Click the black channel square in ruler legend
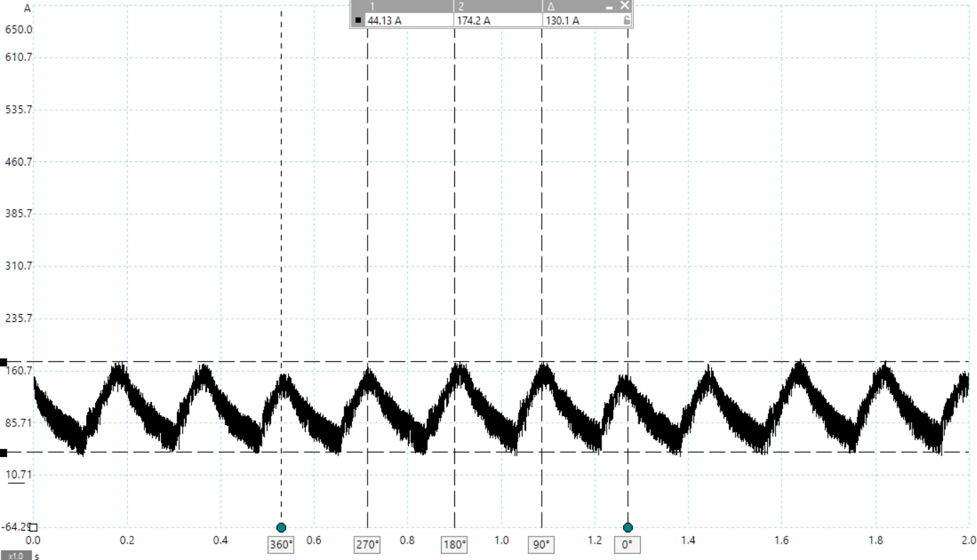This screenshot has height=560, width=977. [x=358, y=21]
